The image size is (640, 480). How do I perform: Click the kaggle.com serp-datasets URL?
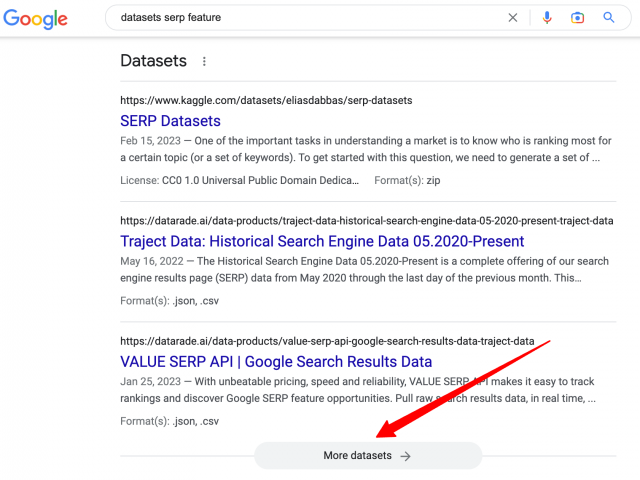coord(266,100)
